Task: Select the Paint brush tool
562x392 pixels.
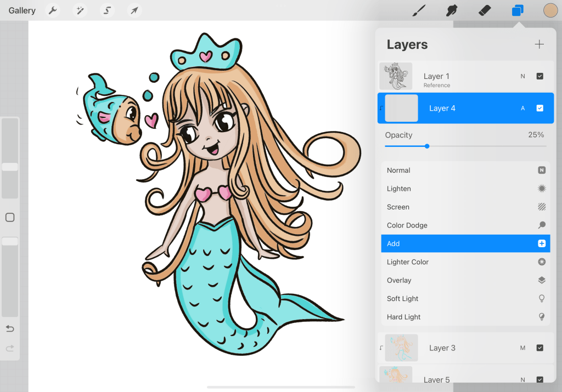Action: (419, 10)
